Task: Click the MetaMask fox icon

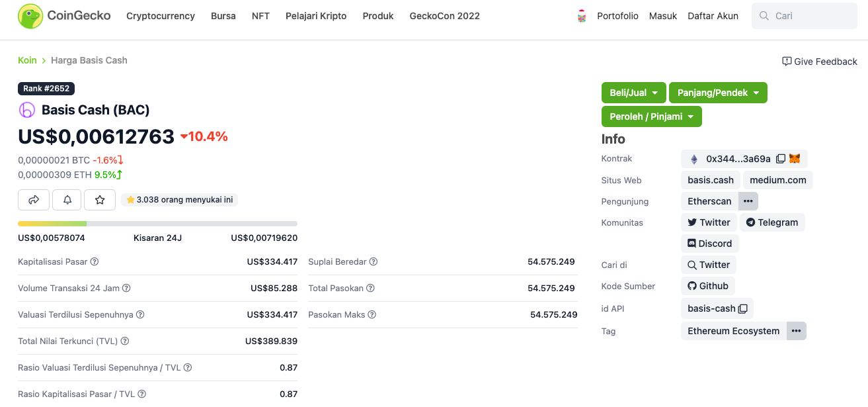Action: tap(795, 159)
